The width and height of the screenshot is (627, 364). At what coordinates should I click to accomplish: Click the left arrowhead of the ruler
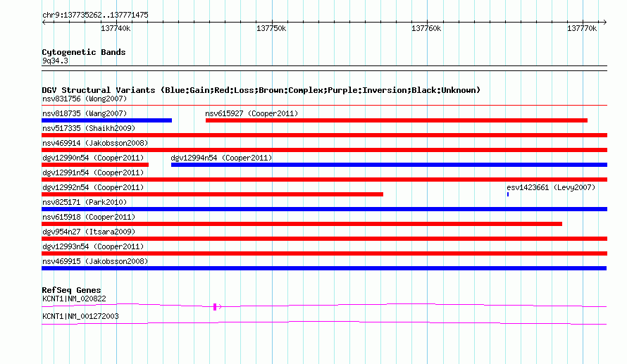[44, 22]
